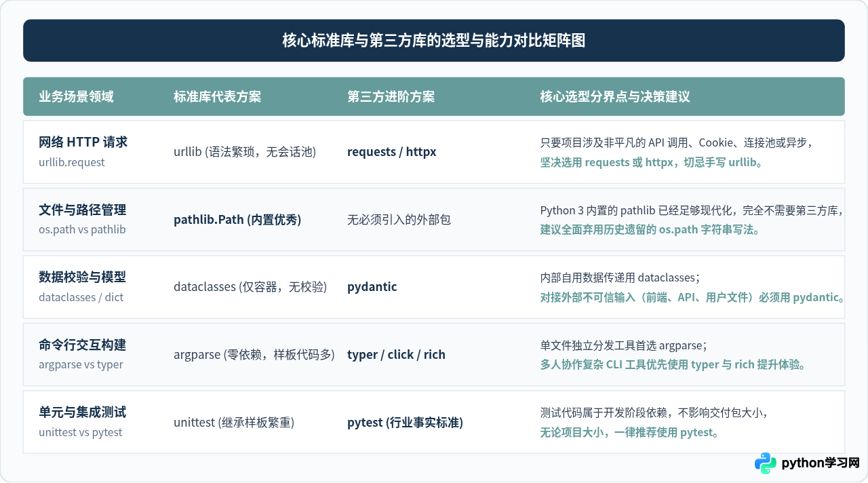Click the '坚决选用 requests 或 httpx' advice line
This screenshot has height=483, width=868.
(x=651, y=163)
